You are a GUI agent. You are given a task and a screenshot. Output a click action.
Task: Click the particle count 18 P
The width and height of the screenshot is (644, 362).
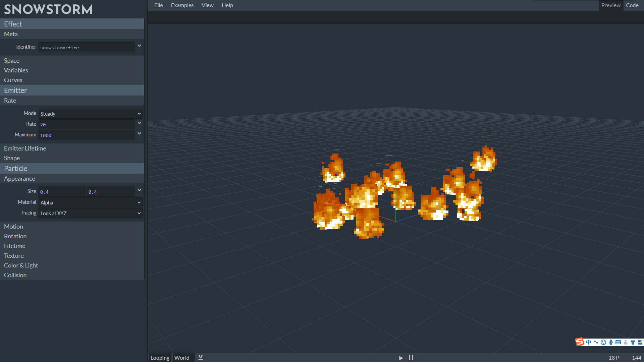click(614, 358)
